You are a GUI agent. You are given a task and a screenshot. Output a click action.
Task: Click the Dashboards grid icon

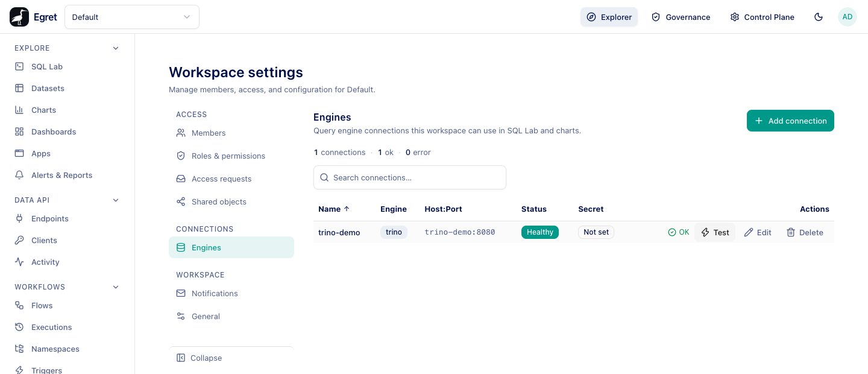coord(19,132)
